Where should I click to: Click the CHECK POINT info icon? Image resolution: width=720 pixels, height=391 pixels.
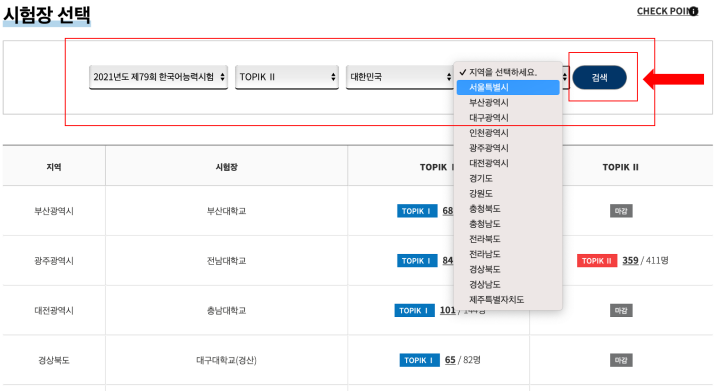tap(693, 11)
